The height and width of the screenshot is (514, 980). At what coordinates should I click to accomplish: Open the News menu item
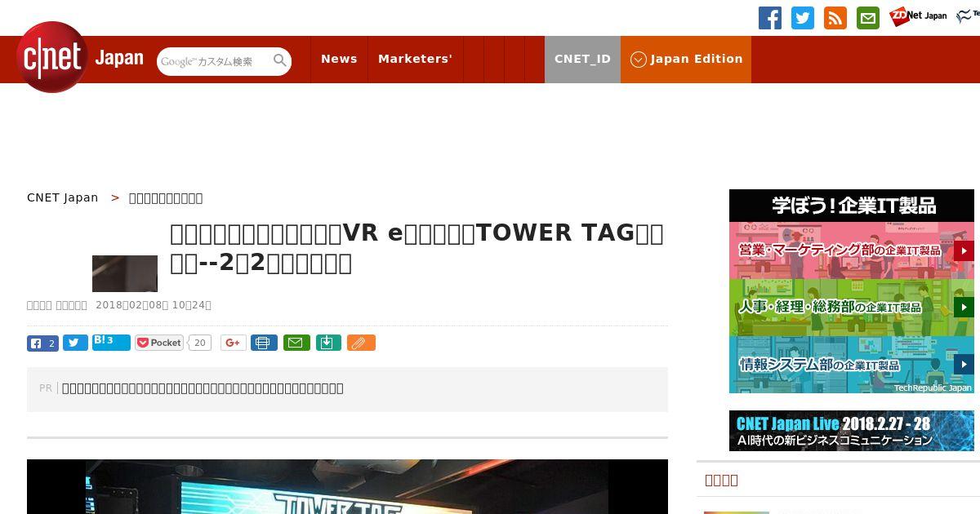pos(339,59)
